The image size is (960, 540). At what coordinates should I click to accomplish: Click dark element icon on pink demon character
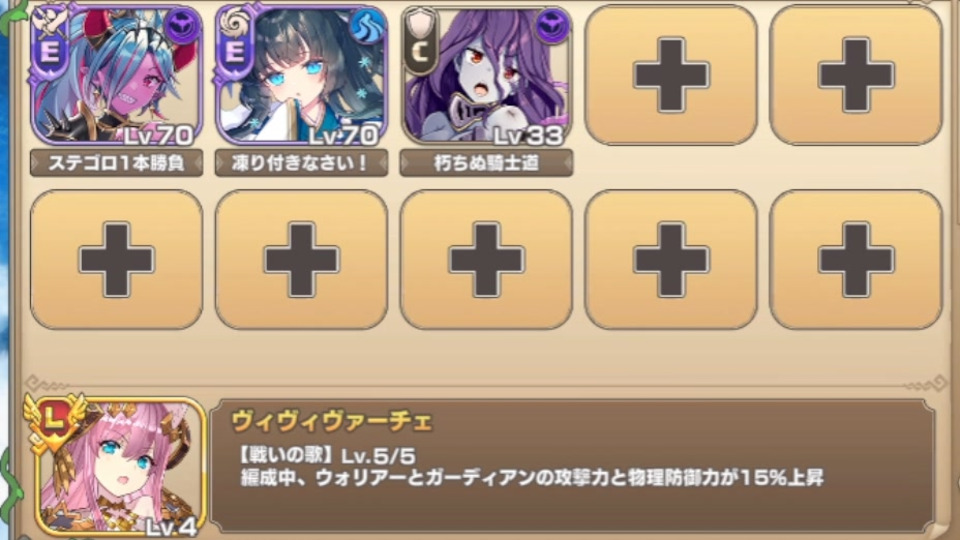(x=183, y=27)
